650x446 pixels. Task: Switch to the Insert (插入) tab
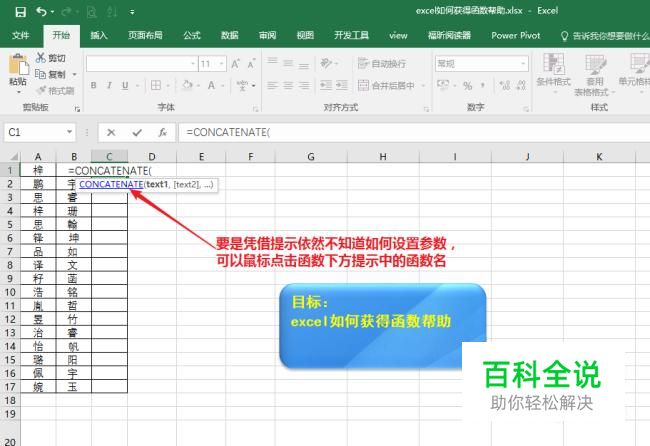pos(99,35)
